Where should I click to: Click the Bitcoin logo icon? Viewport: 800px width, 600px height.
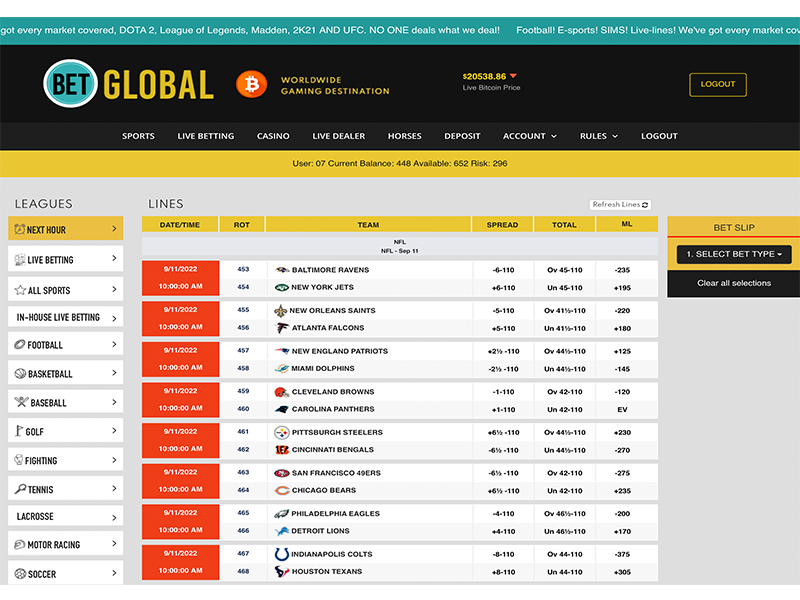pos(252,84)
